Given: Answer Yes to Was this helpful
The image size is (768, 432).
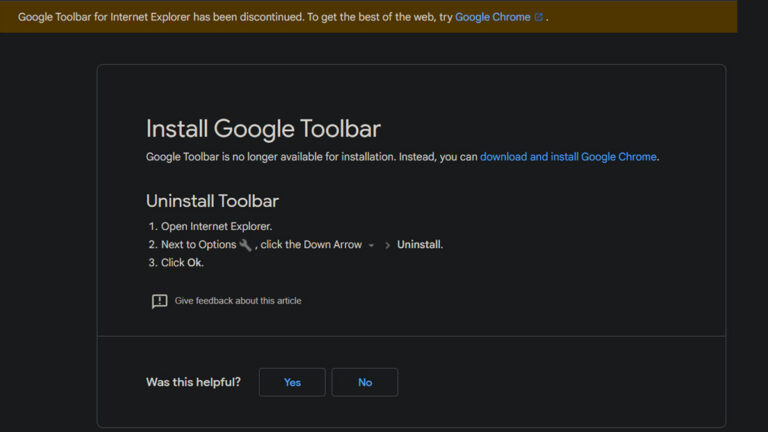Looking at the screenshot, I should click(292, 383).
